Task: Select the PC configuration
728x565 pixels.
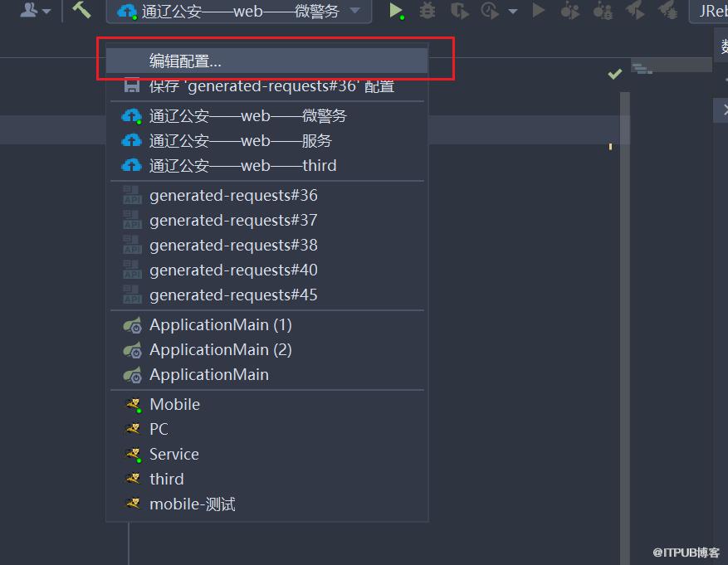Action: pos(267,429)
